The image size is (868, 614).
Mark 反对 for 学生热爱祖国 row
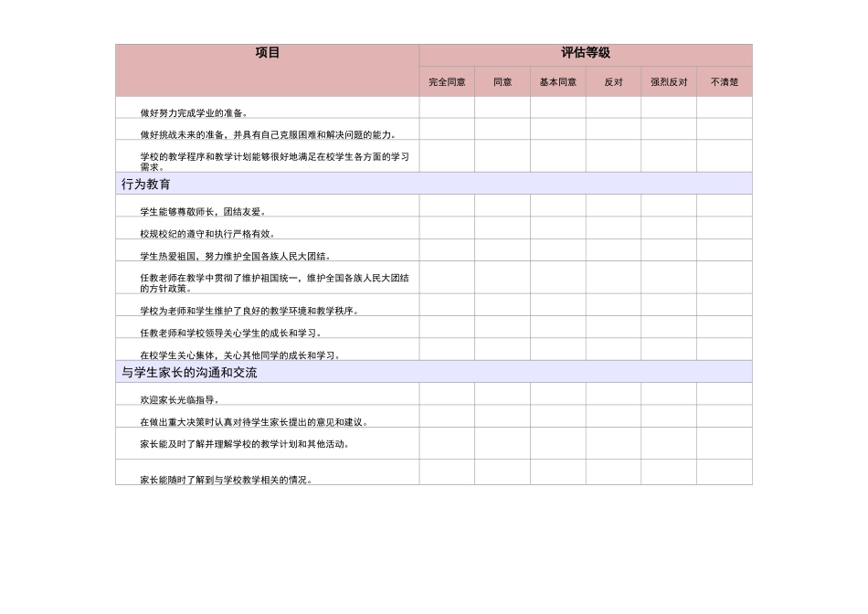[x=613, y=250]
